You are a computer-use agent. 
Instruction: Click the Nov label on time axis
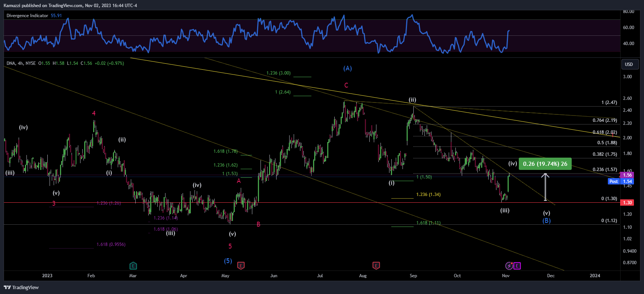[506, 276]
